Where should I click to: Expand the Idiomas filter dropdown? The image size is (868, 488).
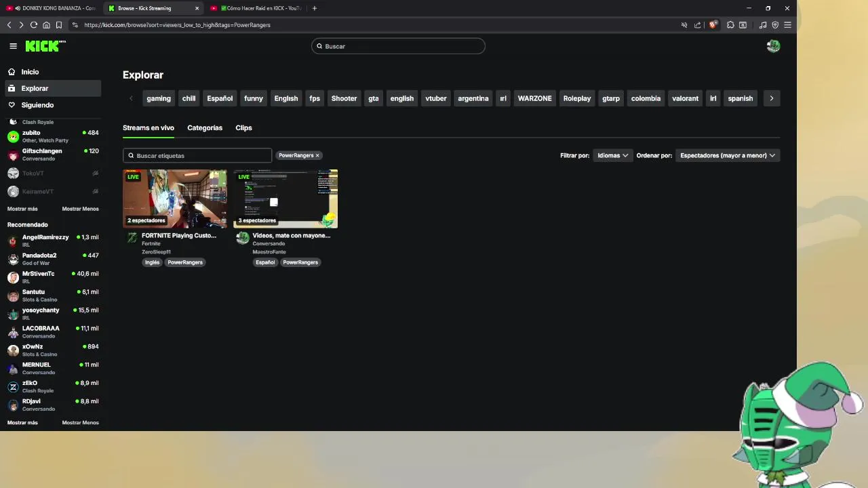(x=612, y=155)
